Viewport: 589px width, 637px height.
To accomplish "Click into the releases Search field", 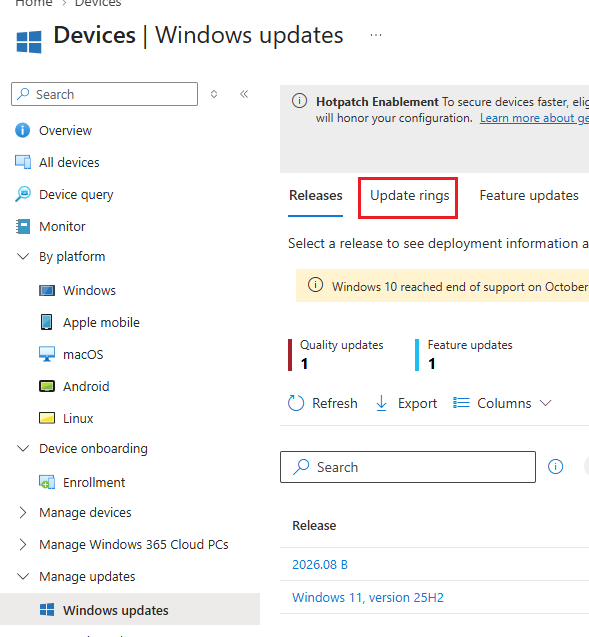I will tap(408, 467).
